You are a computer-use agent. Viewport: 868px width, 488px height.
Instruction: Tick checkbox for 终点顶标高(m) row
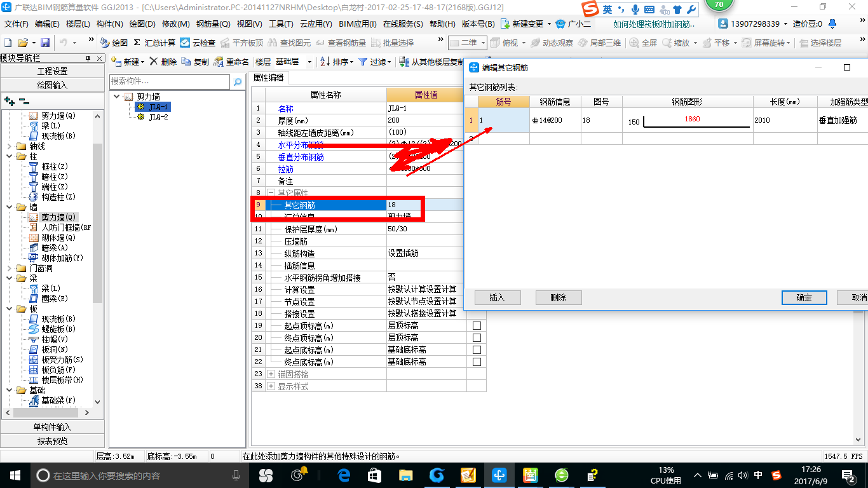(x=477, y=337)
